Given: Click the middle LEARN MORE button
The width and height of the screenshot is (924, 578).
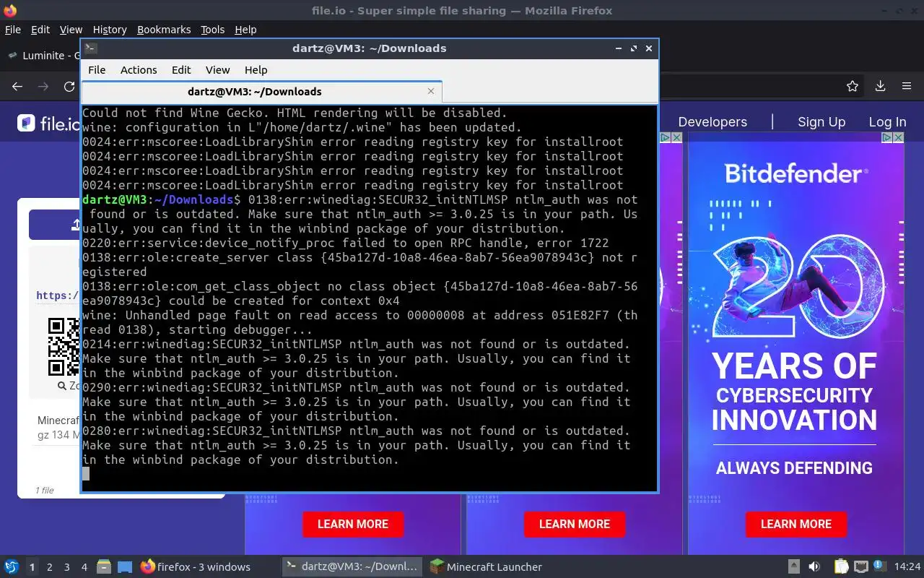Looking at the screenshot, I should coord(575,524).
